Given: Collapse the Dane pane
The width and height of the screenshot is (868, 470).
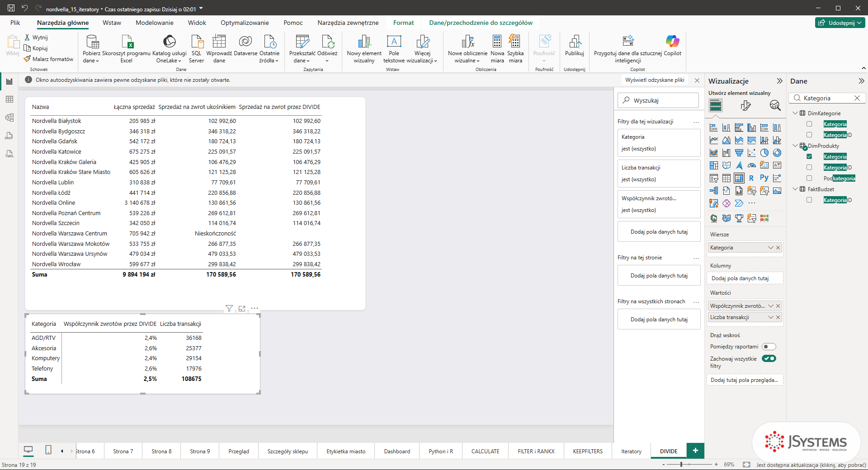Looking at the screenshot, I should [x=861, y=81].
